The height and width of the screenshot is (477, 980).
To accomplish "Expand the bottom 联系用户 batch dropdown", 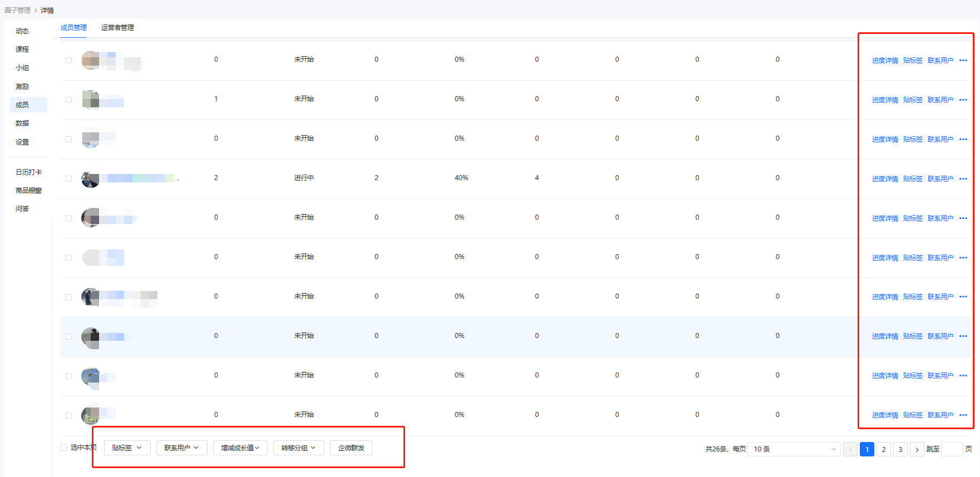I will 181,448.
